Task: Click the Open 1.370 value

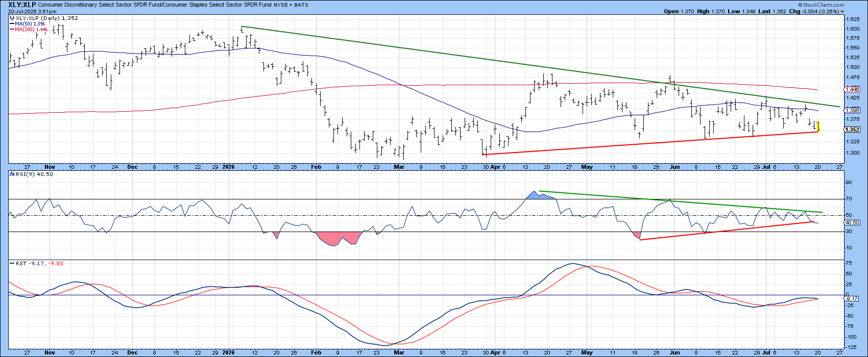Action: click(679, 11)
